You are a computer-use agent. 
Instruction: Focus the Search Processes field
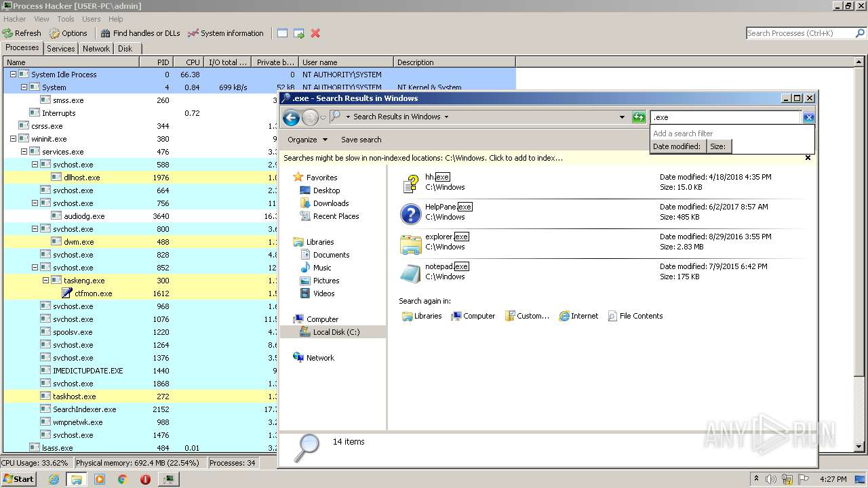(x=800, y=33)
